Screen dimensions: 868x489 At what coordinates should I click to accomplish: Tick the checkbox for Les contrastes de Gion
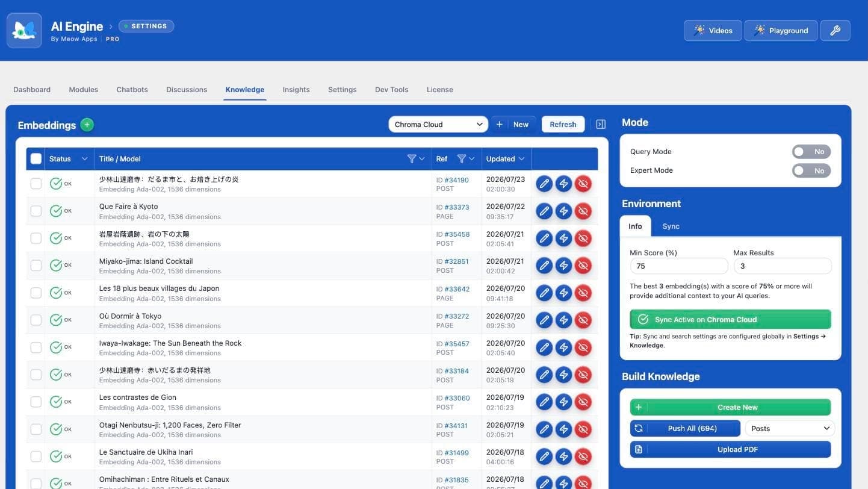tap(36, 402)
